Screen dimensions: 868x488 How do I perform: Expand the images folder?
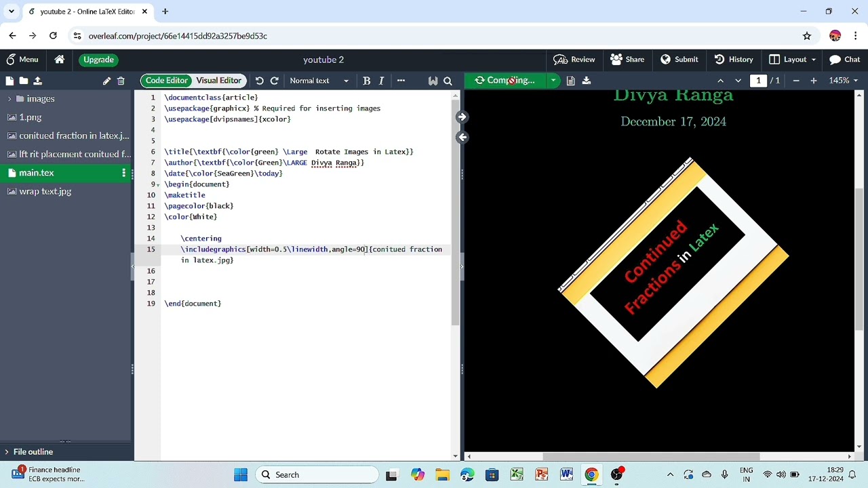9,99
